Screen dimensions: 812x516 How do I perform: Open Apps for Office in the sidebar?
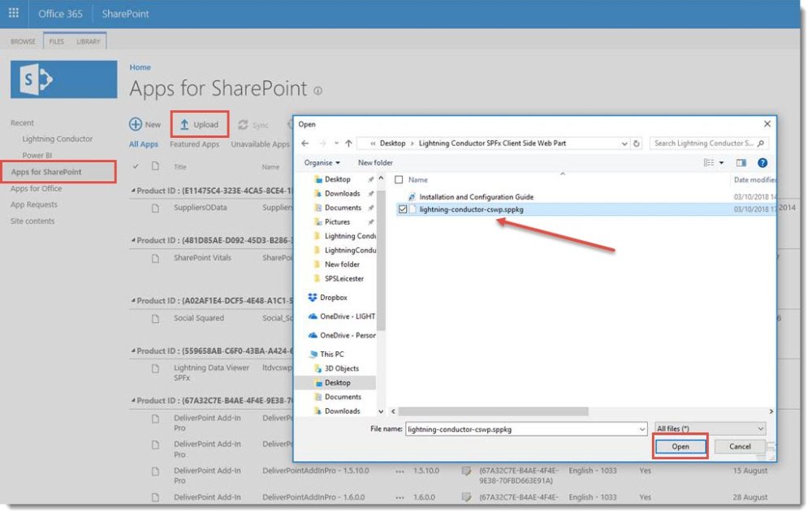pos(38,188)
